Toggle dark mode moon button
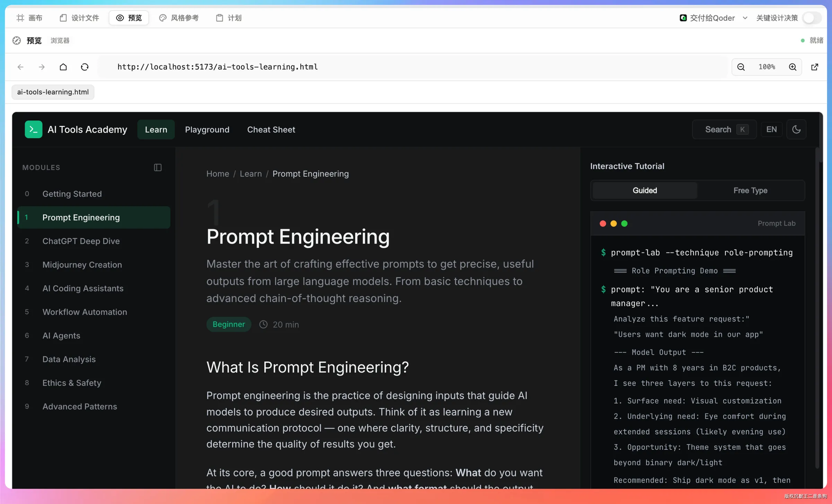 (796, 130)
